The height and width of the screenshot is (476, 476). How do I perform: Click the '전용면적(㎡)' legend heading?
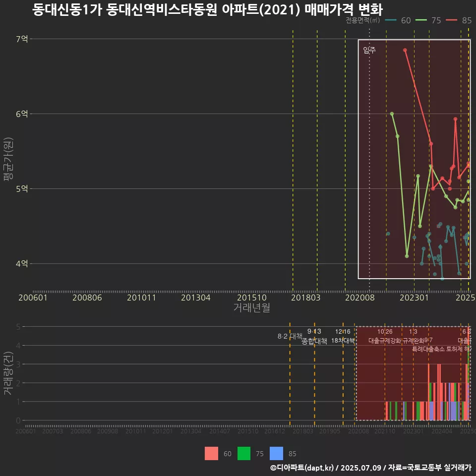pyautogui.click(x=363, y=20)
